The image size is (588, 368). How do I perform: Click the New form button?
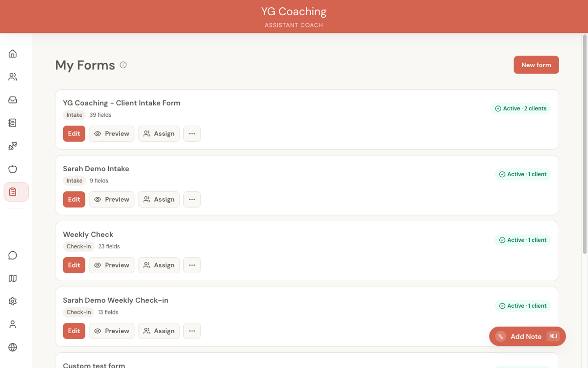point(536,65)
